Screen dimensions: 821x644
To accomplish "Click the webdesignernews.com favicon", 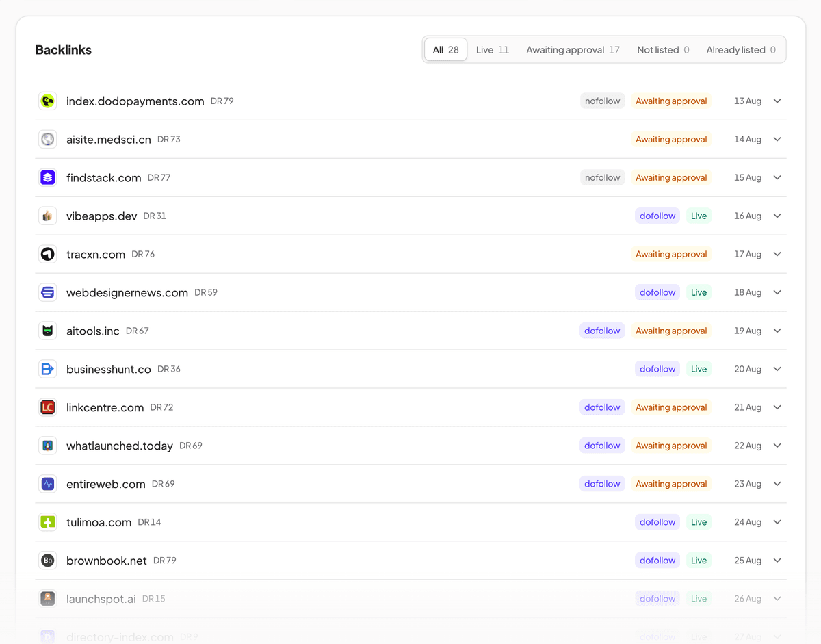I will tap(47, 293).
